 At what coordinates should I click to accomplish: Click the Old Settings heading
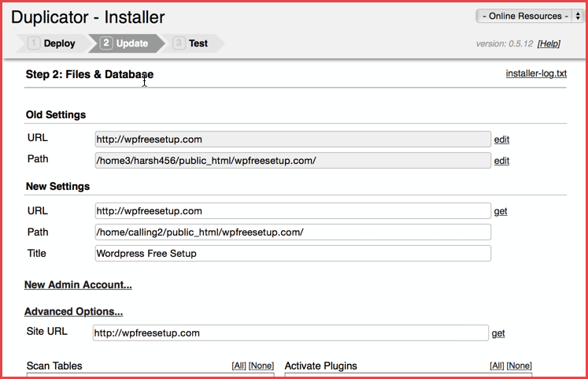click(x=56, y=115)
